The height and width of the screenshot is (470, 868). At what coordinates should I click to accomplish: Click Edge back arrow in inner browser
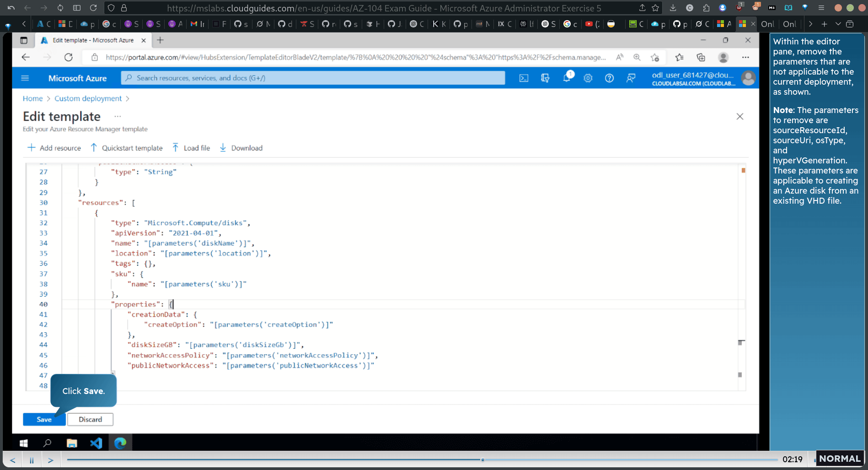pos(26,57)
